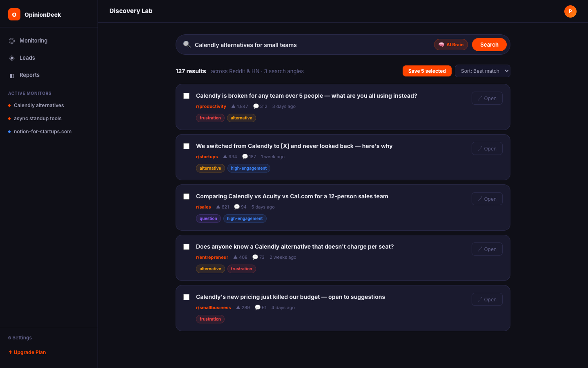Image resolution: width=588 pixels, height=368 pixels.
Task: Click the upvote icon on the Calendly broken post
Action: tap(233, 106)
